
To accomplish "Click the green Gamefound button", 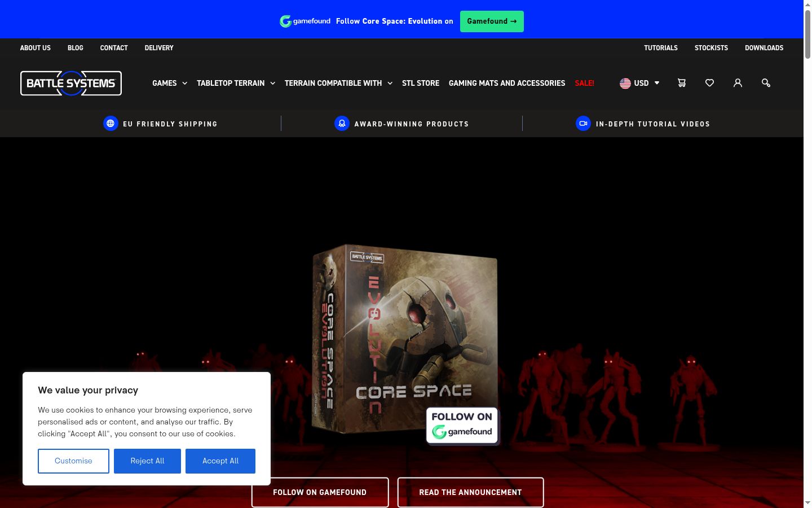I will pos(492,21).
